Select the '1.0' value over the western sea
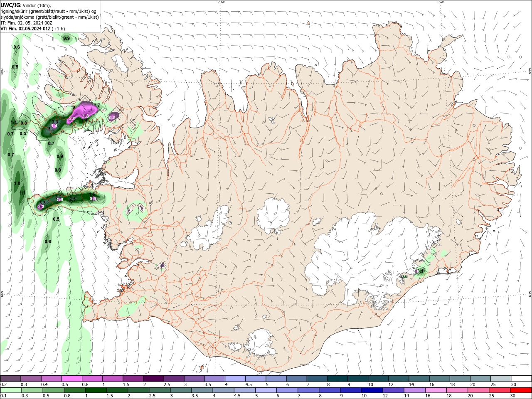Screen dimensions: 532x399 pos(17,183)
